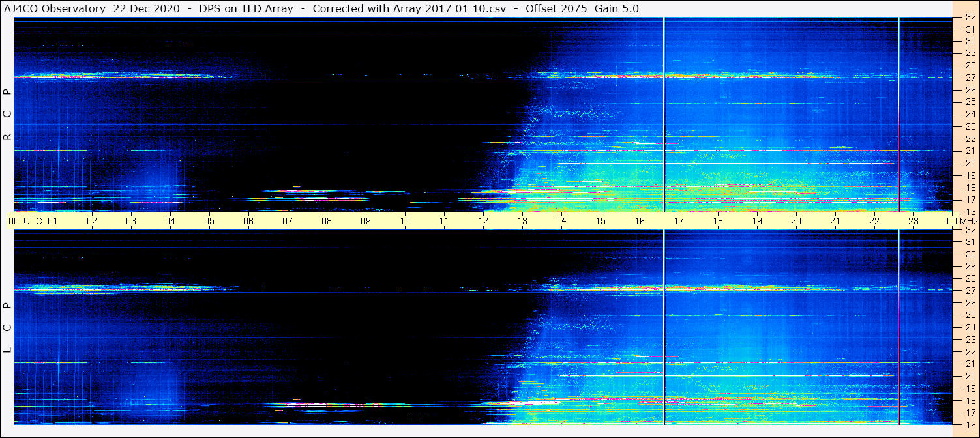This screenshot has height=438, width=980.
Task: Click the 32 MHz label of LCP panel
Action: tap(970, 230)
